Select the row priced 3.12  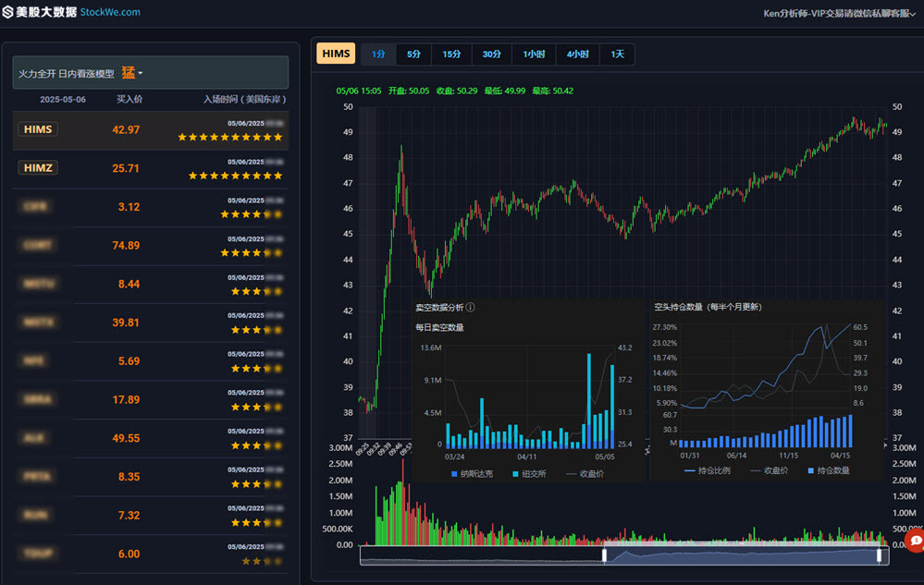pyautogui.click(x=150, y=207)
